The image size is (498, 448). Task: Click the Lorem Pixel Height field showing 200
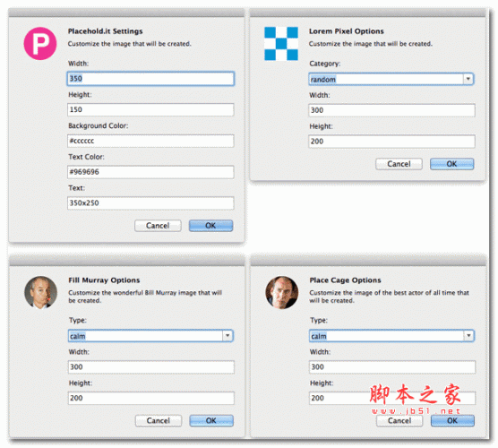coord(391,142)
